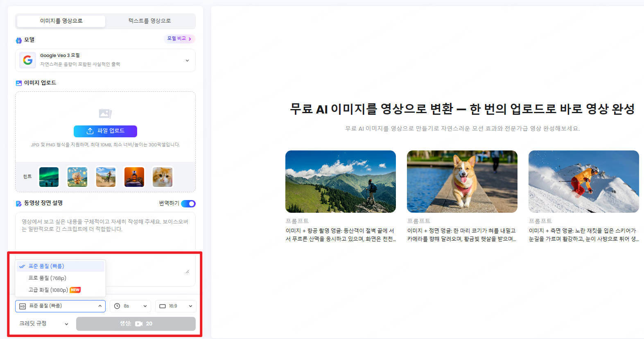Click the 생성 20 generate button
This screenshot has height=339, width=644.
coord(136,324)
